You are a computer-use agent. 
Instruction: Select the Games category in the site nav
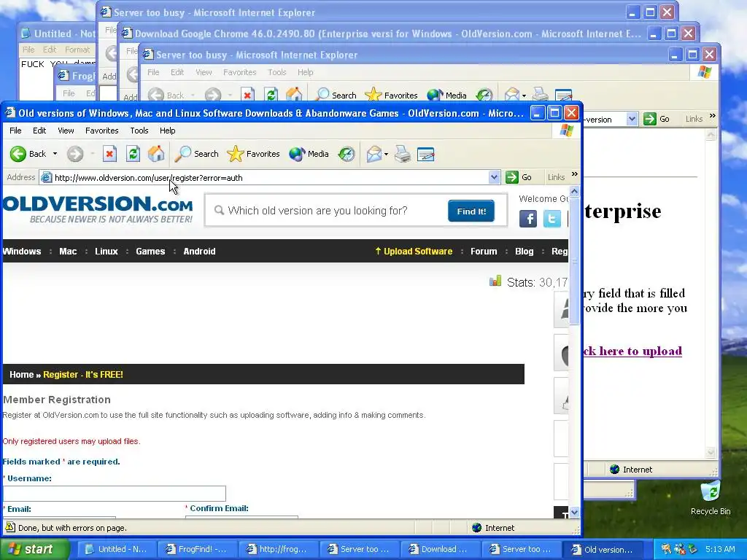pos(150,251)
